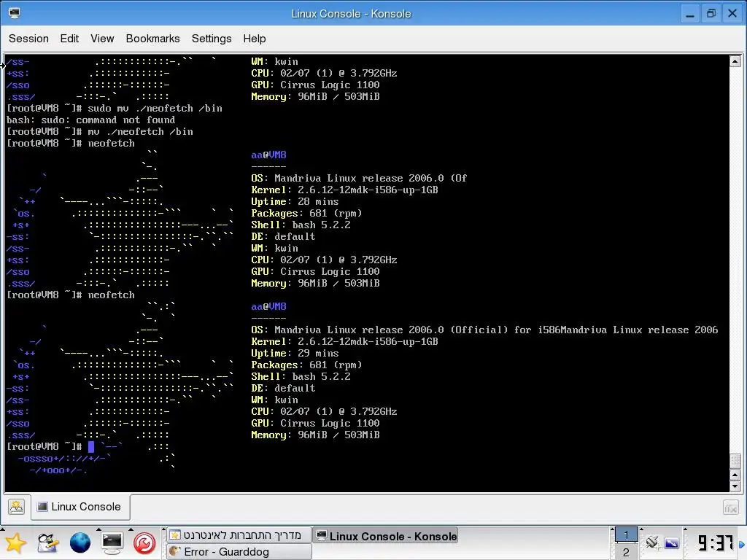
Task: Click the 'Uptime: 28 mins' line
Action: point(295,202)
